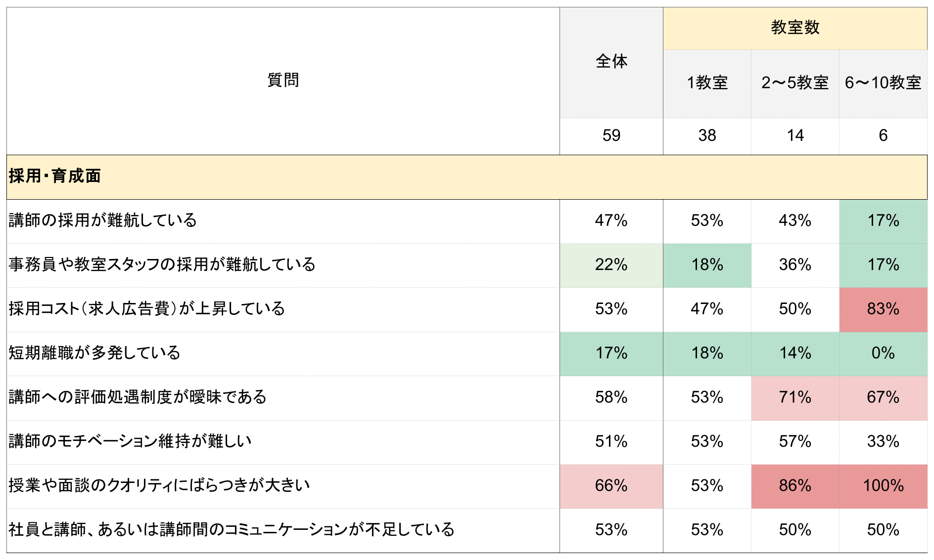Click the 86% cell
The image size is (934, 560).
point(794,486)
